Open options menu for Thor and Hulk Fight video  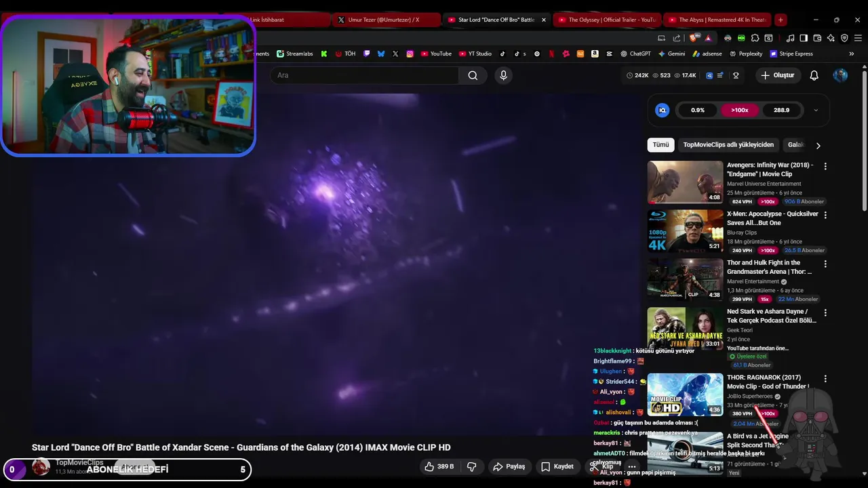coord(825,264)
